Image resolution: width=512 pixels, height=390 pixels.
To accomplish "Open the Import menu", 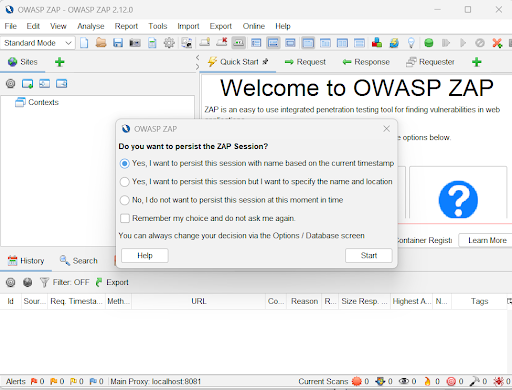I will [x=188, y=26].
